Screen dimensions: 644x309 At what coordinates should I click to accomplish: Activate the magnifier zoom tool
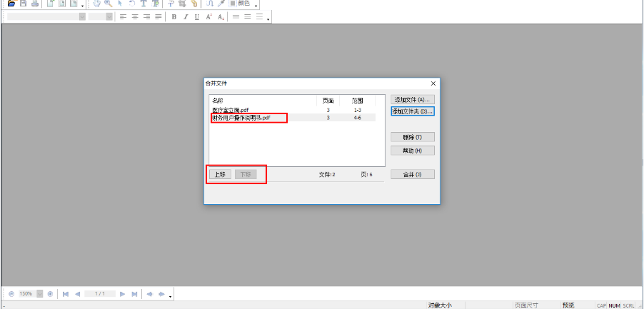109,4
